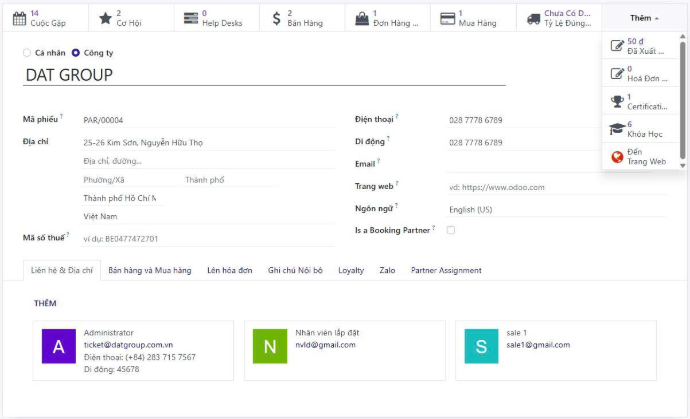The image size is (690, 419).
Task: Open Đơn Hàng shopping bag icon
Action: click(x=362, y=18)
